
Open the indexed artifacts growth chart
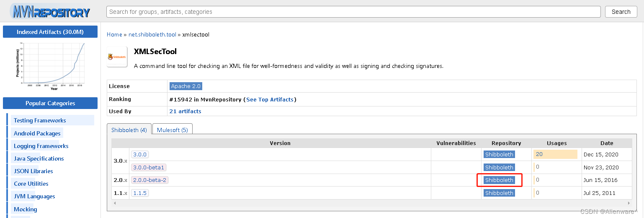(x=50, y=66)
